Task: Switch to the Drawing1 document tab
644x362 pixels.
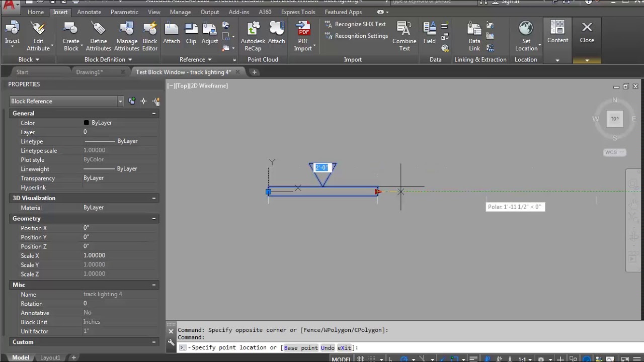Action: 90,72
